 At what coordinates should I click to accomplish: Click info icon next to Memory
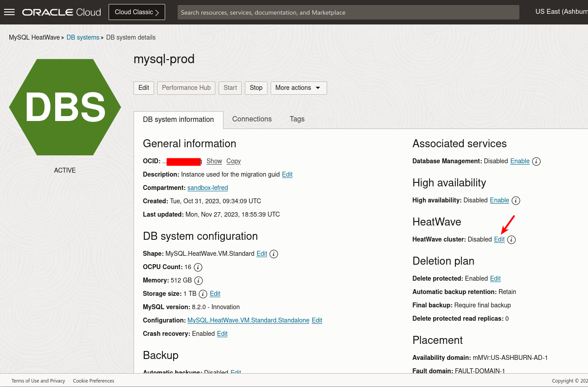[199, 281]
